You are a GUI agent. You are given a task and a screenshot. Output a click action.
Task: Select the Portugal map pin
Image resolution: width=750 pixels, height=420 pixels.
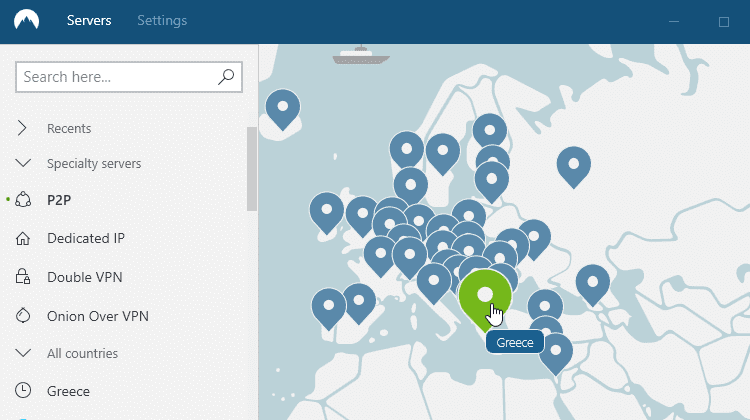[329, 309]
